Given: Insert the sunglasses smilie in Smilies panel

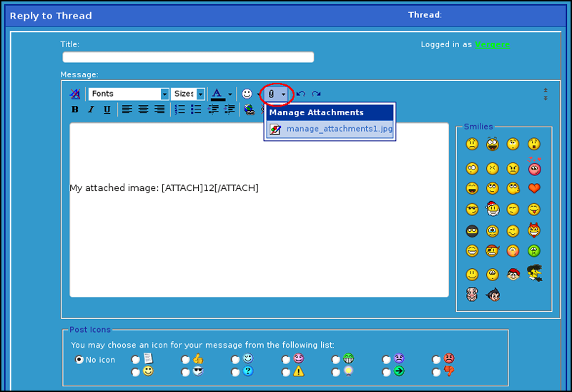Looking at the screenshot, I should 472,210.
